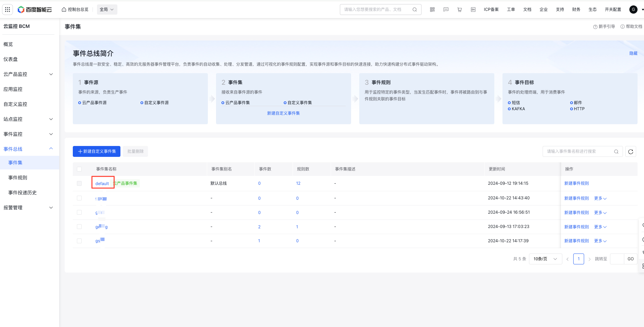Open 企业 in top navigation
Image resolution: width=644 pixels, height=327 pixels.
click(x=544, y=10)
